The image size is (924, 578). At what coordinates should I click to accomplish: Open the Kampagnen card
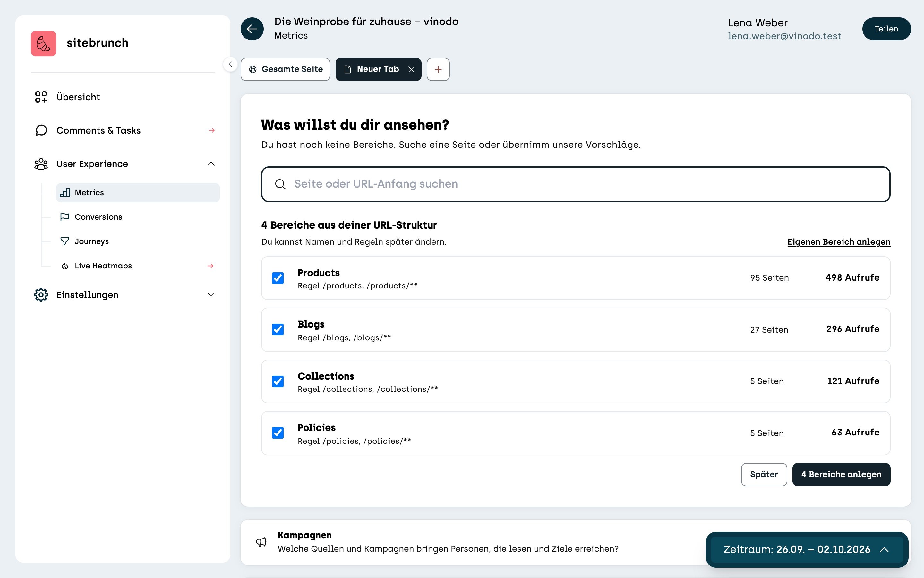pos(576,542)
